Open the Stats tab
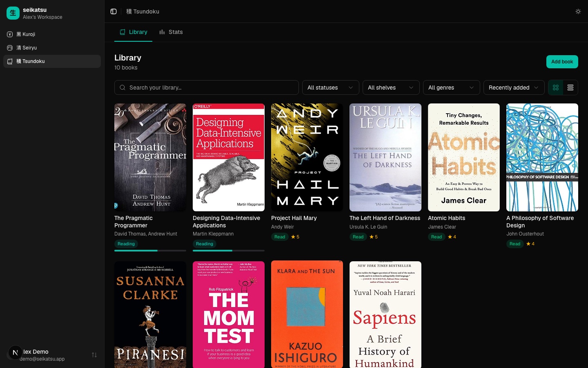The image size is (588, 368). (171, 32)
